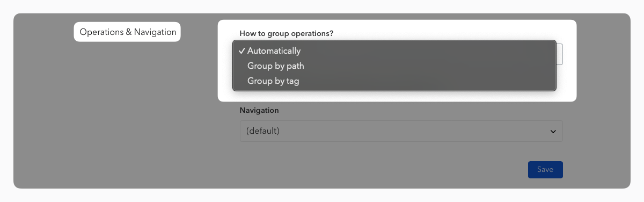The image size is (644, 202).
Task: Click the Operations & Navigation section label
Action: coord(128,32)
